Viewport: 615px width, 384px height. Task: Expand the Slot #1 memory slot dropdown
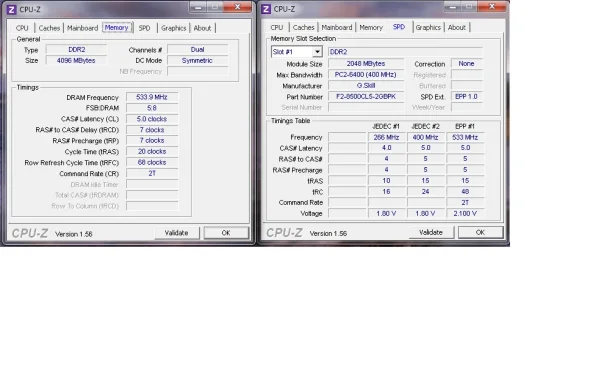(317, 52)
